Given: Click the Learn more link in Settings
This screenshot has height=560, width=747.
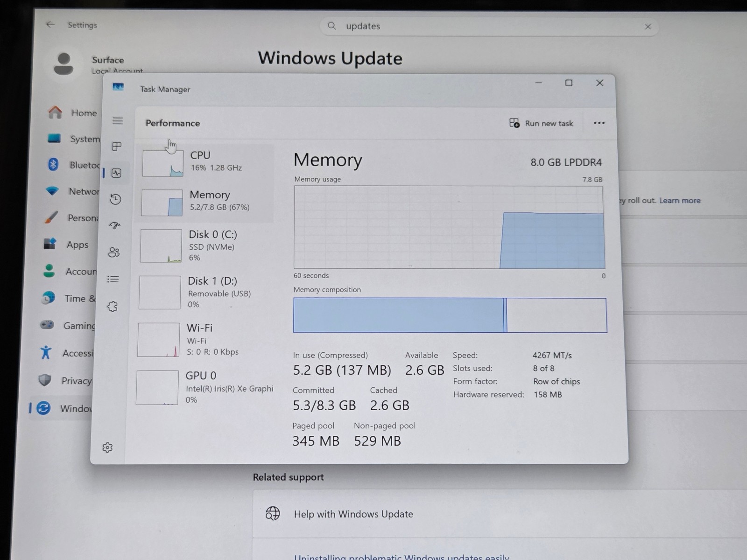Looking at the screenshot, I should [679, 201].
